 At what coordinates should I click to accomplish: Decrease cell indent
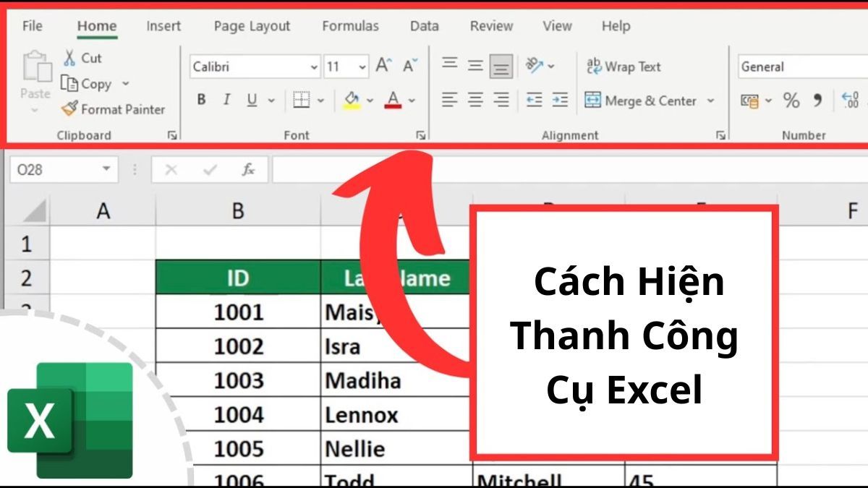click(535, 100)
